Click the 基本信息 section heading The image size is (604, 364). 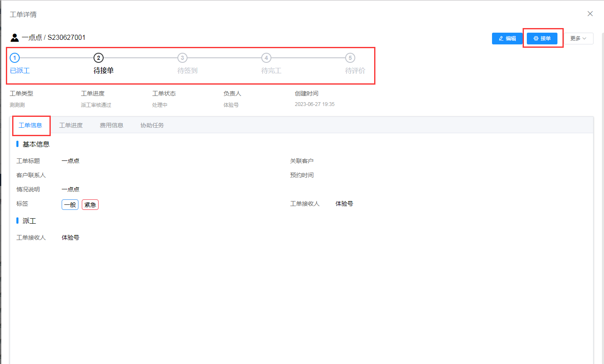tap(36, 145)
